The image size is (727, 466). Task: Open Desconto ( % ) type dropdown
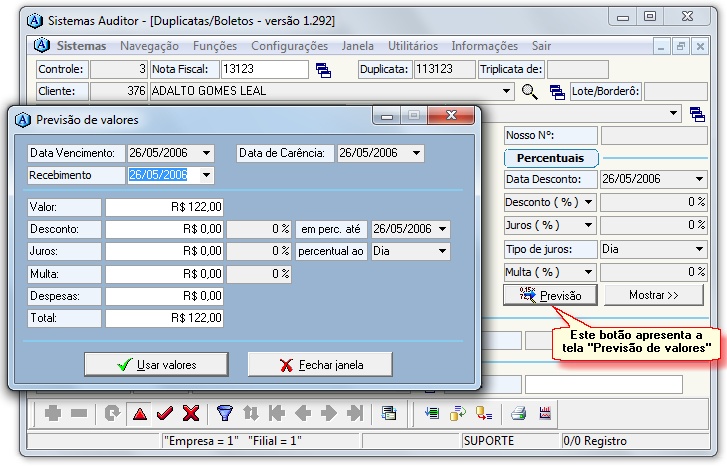588,202
